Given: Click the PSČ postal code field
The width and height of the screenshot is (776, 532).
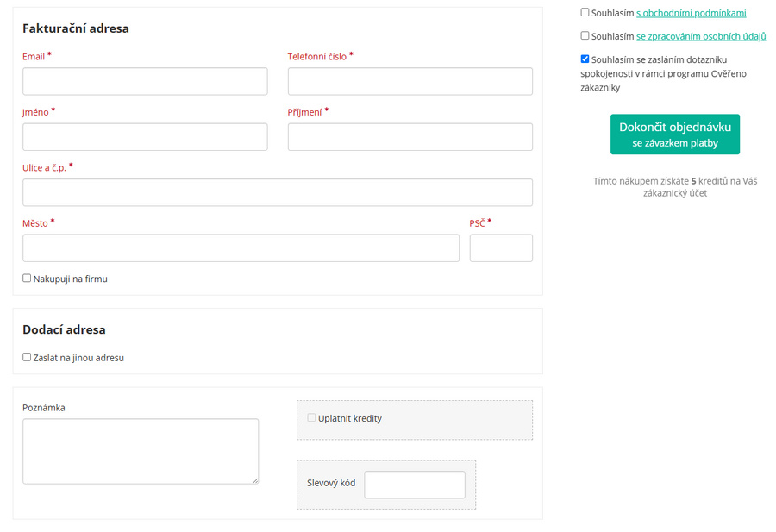Looking at the screenshot, I should (501, 247).
